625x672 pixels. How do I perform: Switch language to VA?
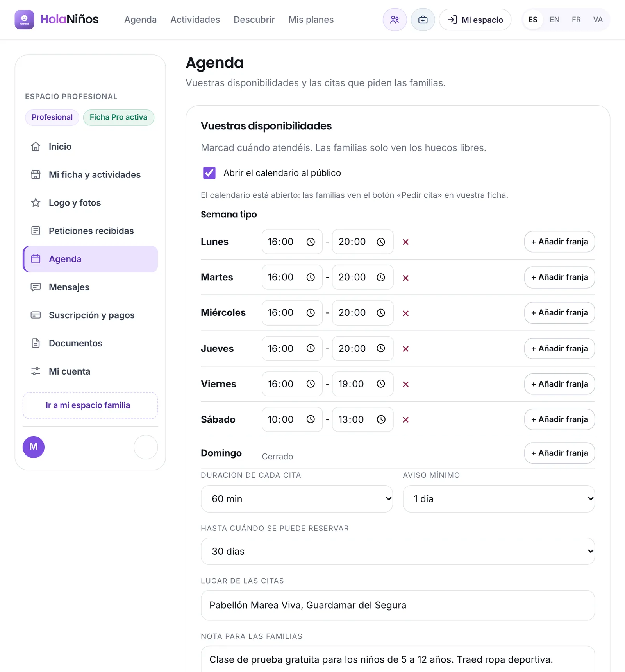[x=598, y=20]
